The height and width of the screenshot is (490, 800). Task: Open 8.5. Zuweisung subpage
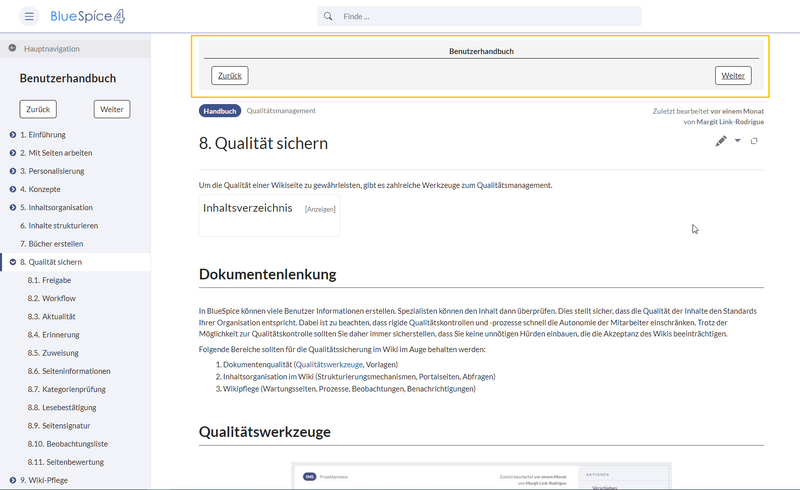[x=53, y=353]
